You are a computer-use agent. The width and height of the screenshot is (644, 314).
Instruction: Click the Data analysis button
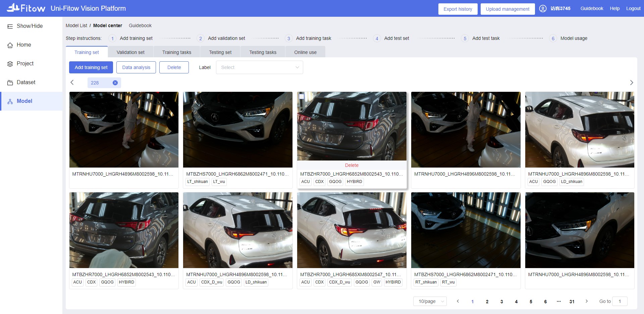tap(136, 67)
